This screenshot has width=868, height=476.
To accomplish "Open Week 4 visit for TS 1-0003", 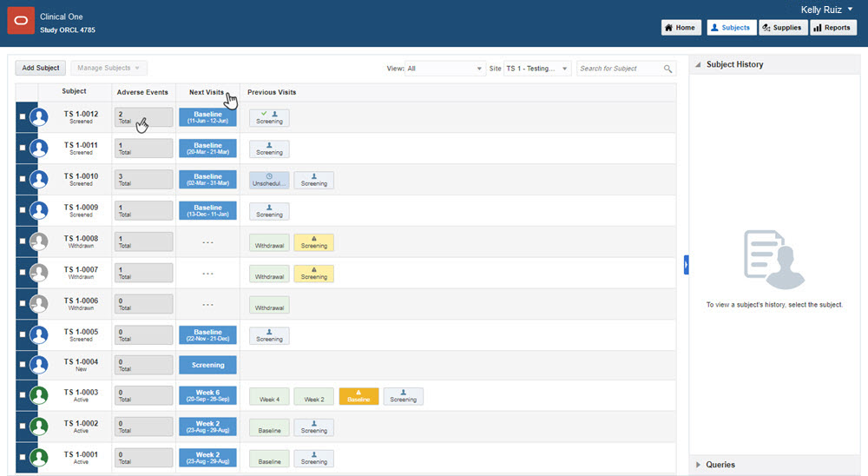I will click(x=269, y=396).
